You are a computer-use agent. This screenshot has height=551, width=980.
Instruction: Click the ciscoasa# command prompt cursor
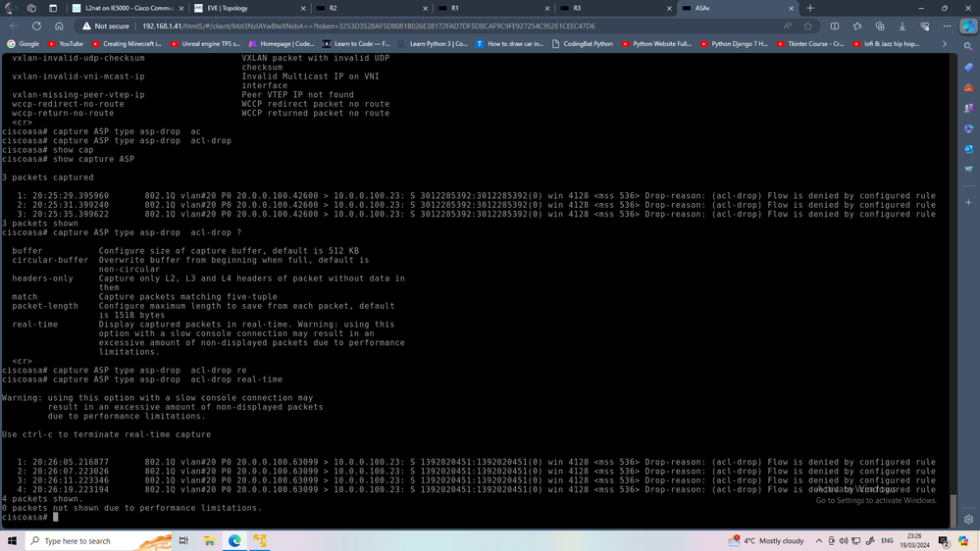click(56, 517)
